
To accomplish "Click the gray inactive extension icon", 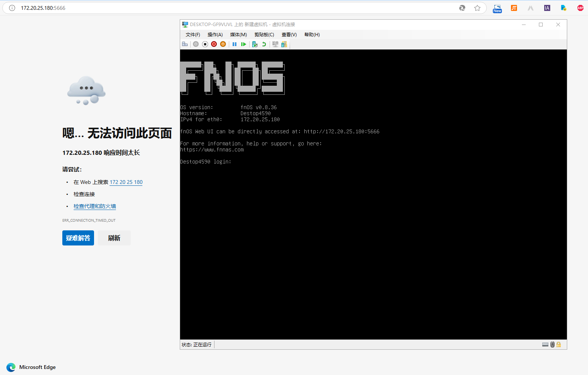I will (531, 8).
